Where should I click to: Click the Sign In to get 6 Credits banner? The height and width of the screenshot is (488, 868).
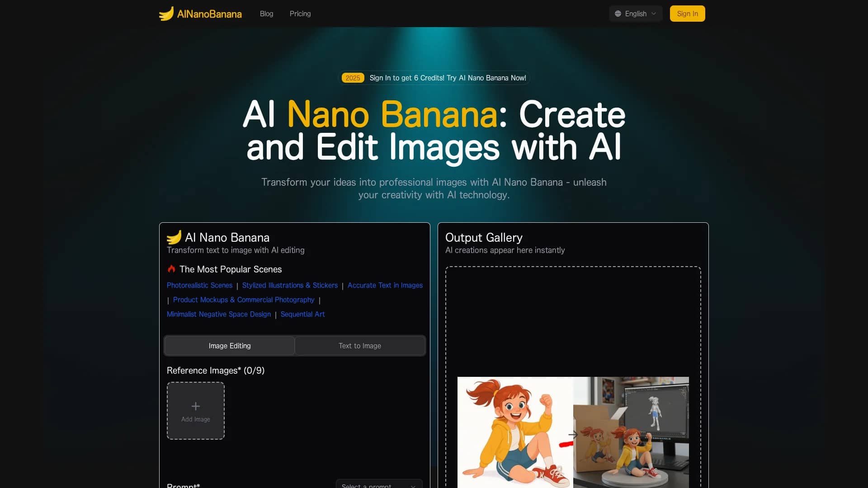[x=434, y=78]
